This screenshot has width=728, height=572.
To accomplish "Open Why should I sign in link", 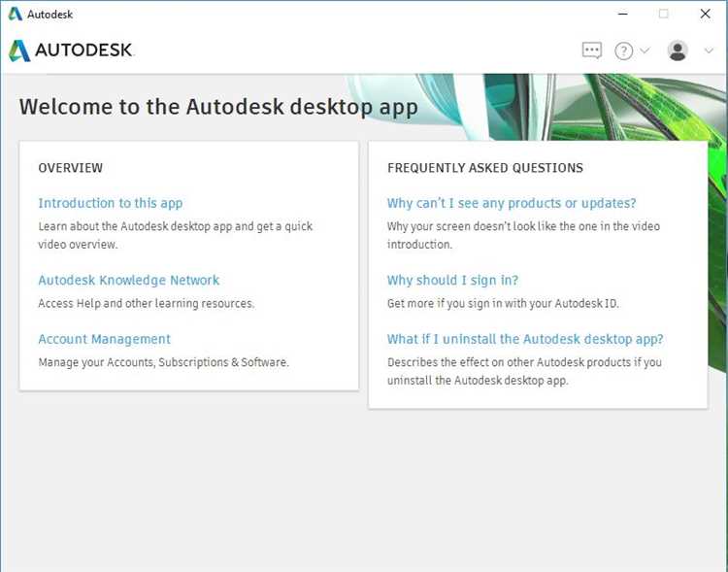I will [452, 281].
